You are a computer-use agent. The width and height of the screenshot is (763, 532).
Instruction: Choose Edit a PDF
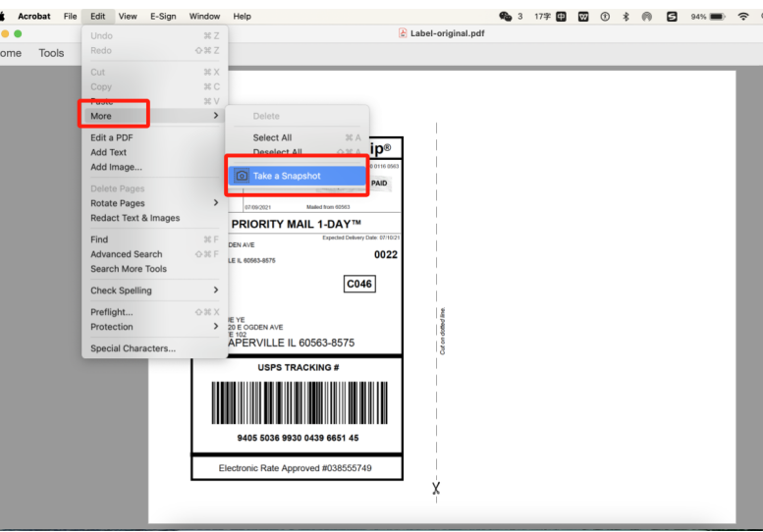(155, 137)
